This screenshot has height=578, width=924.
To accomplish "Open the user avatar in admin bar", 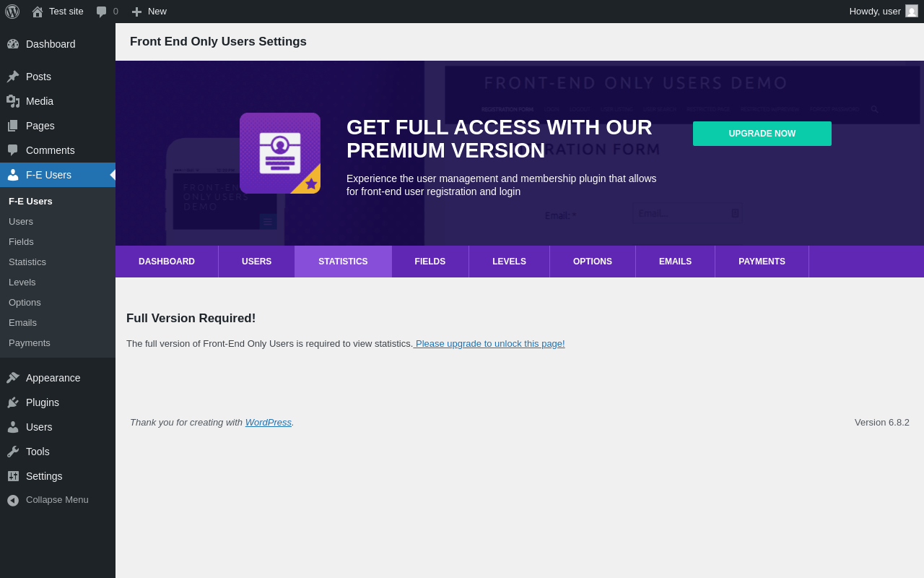I will [x=912, y=11].
